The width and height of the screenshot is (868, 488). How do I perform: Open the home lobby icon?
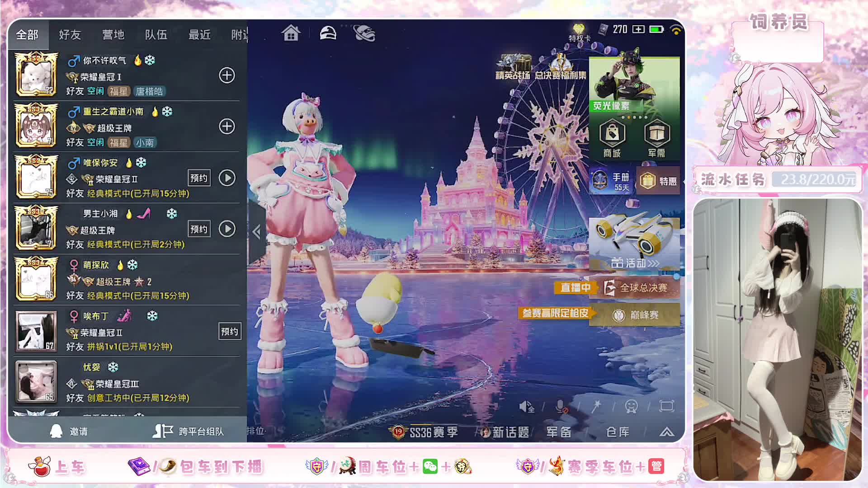coord(291,33)
